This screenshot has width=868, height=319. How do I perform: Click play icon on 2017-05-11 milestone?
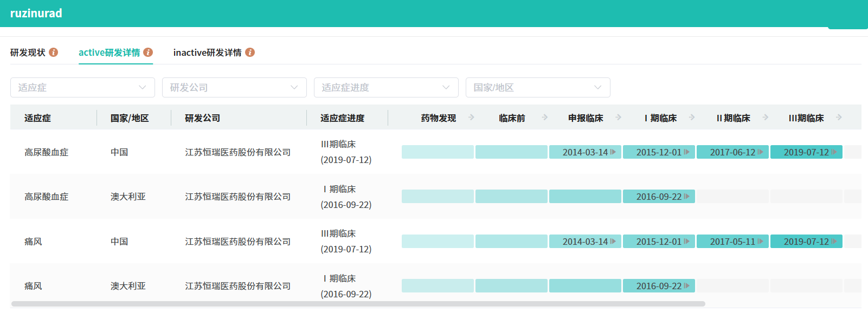pos(761,242)
